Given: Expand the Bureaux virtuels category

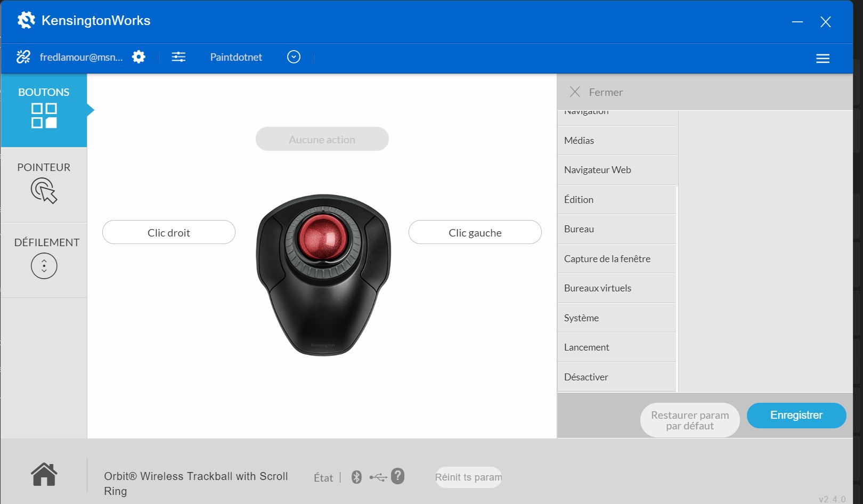Looking at the screenshot, I should (x=617, y=288).
